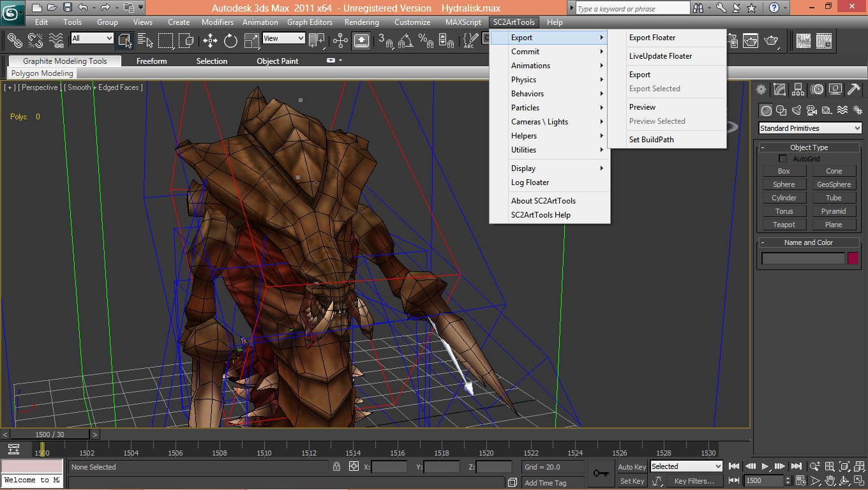Viewport: 868px width, 490px height.
Task: Click the object name input field
Action: 803,258
